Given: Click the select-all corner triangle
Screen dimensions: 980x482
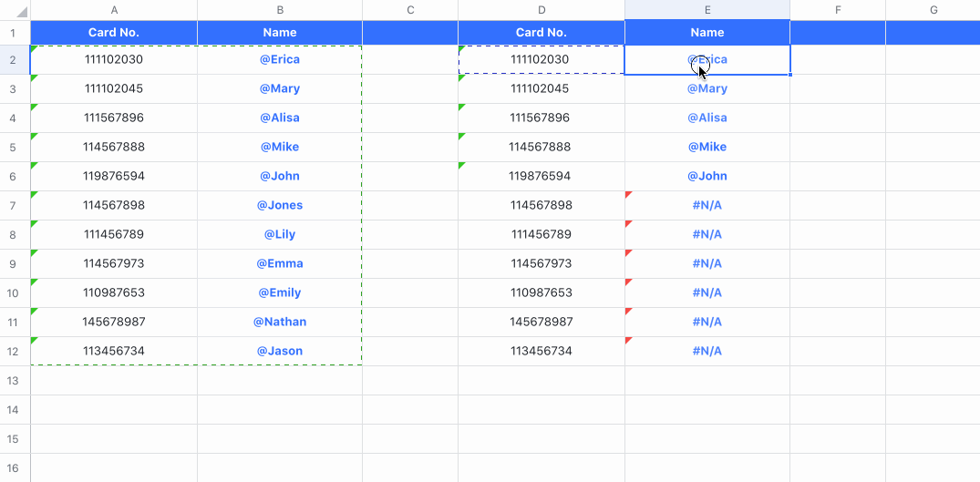Looking at the screenshot, I should (21, 11).
